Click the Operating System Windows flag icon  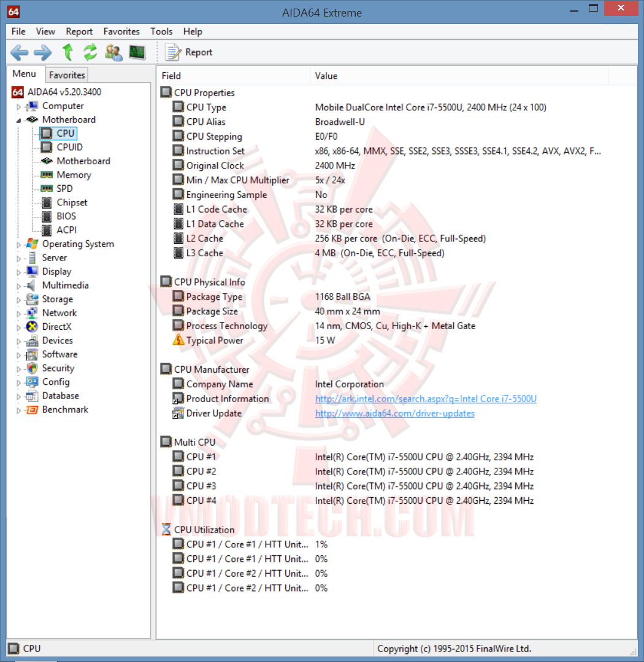(x=32, y=243)
